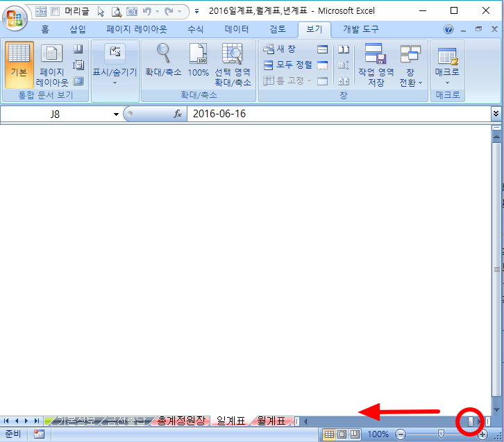Open the Excel Help question mark icon
Viewport: 504px width, 442px height.
click(x=448, y=30)
